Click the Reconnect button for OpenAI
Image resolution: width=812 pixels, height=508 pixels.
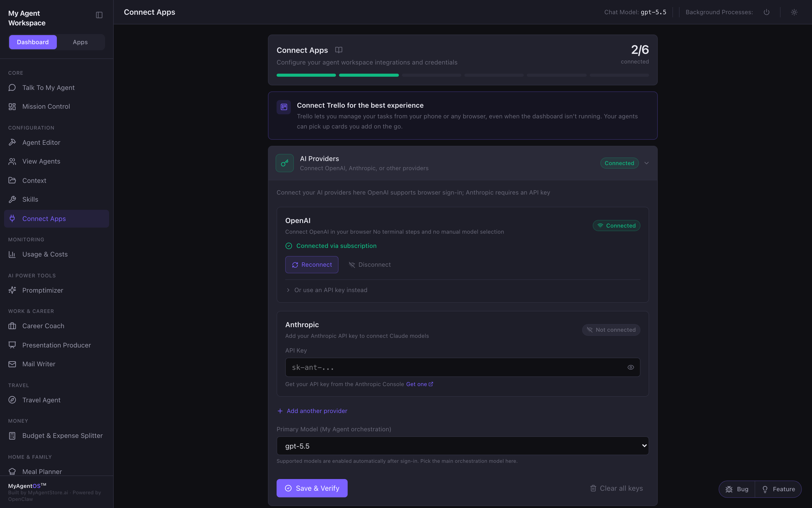[x=312, y=265]
